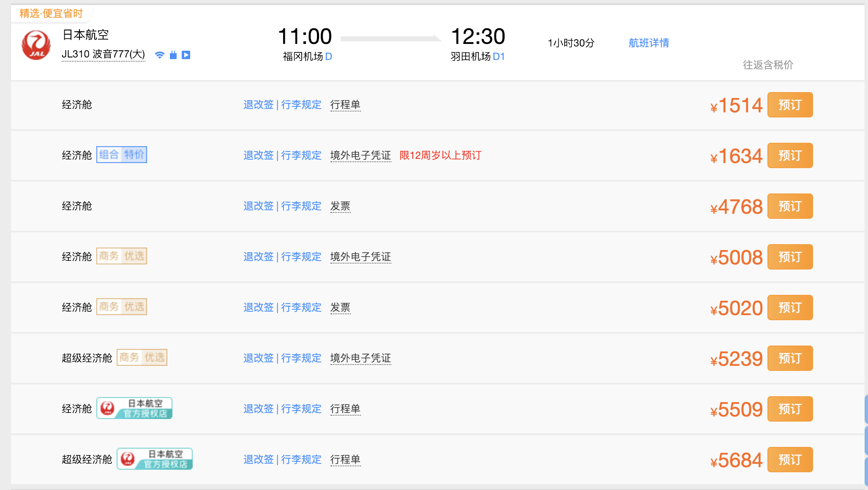This screenshot has height=490, width=868.
Task: Book the ¥5239 premium economy fare
Action: pos(790,358)
